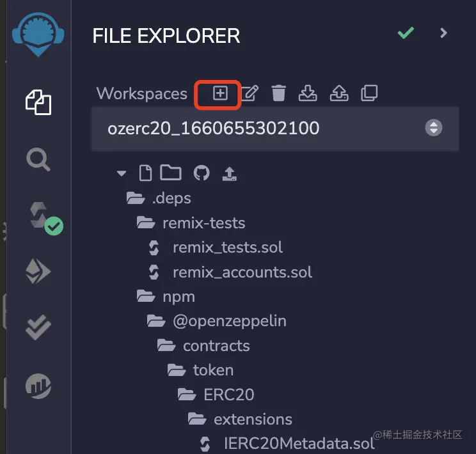This screenshot has width=476, height=454.
Task: Collapse the token folder
Action: 200,370
